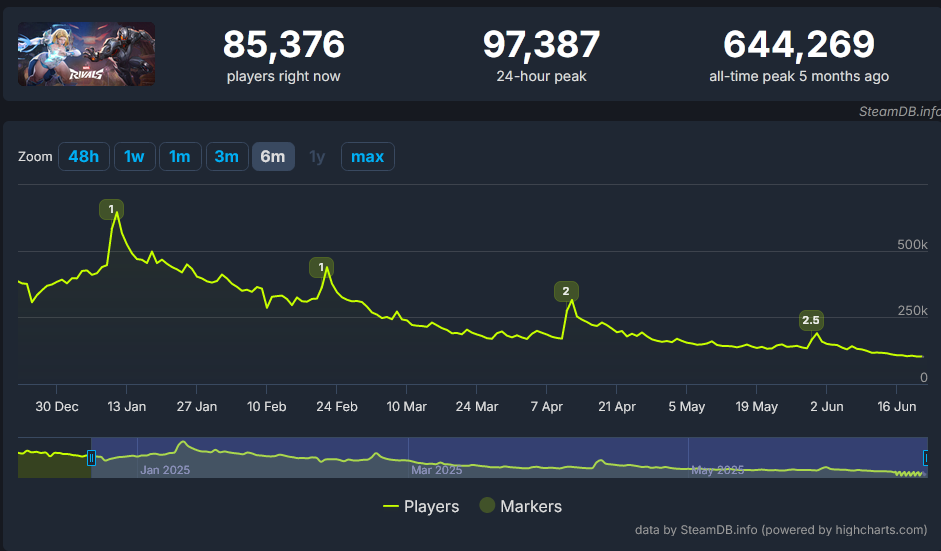
Task: Click the 24 Feb axis label
Action: pos(337,406)
